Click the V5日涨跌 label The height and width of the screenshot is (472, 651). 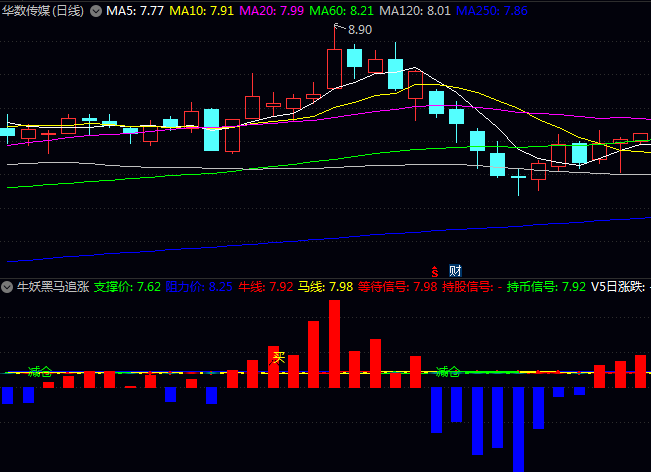pos(618,287)
